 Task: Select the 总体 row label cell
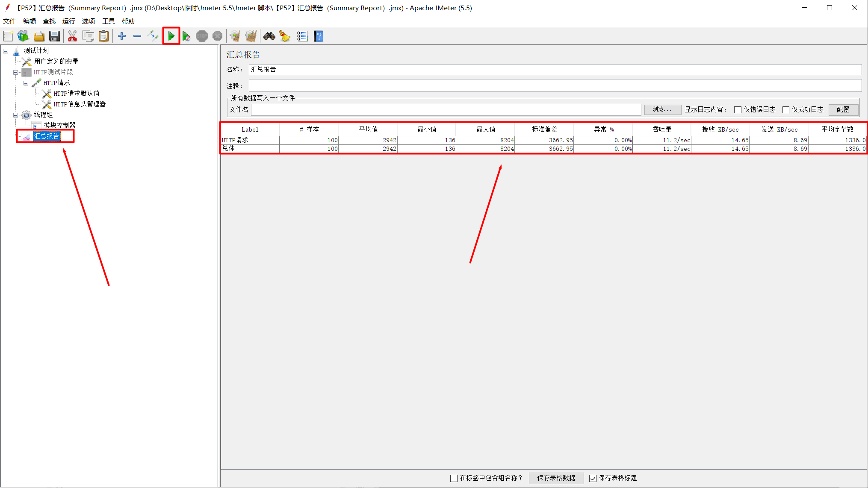click(x=250, y=149)
